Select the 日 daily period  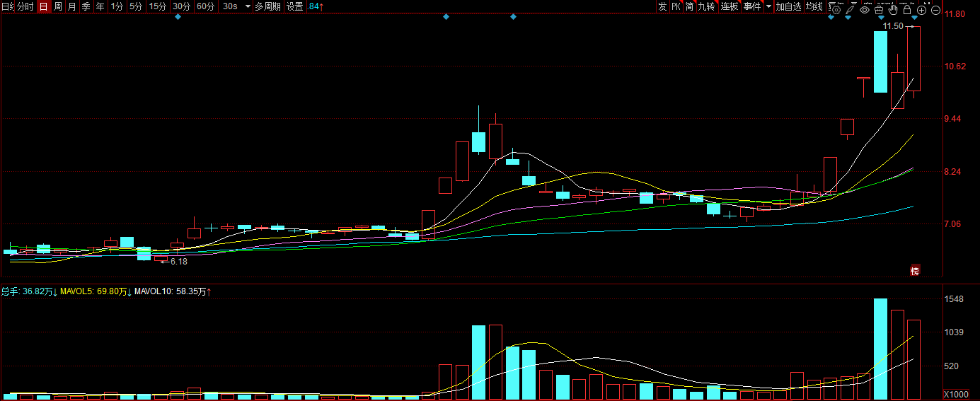click(x=43, y=6)
